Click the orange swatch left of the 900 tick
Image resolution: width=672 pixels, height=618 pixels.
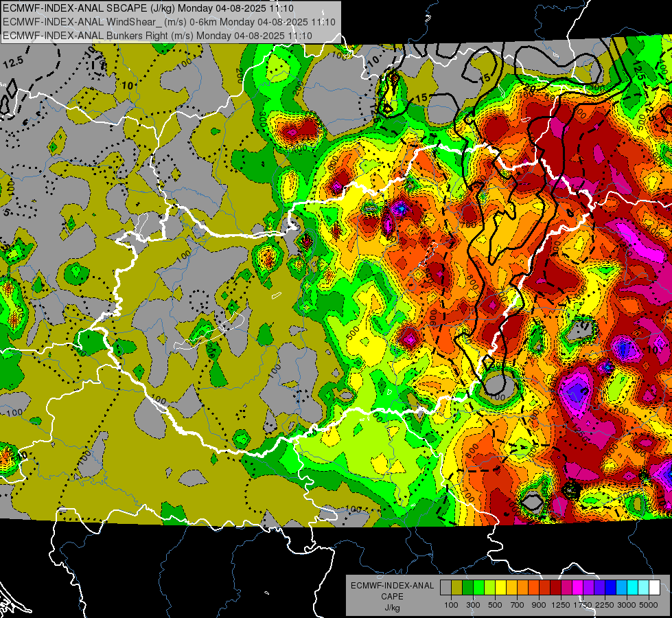pyautogui.click(x=533, y=587)
